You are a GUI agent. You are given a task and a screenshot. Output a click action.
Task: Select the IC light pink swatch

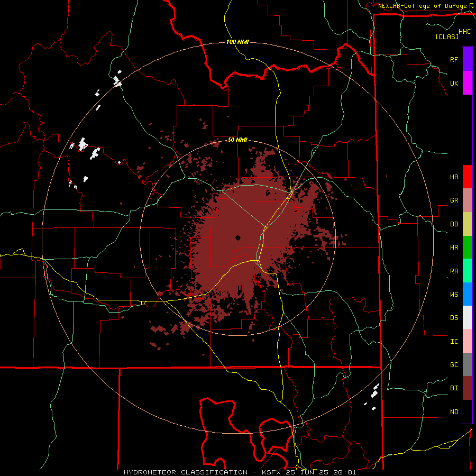click(467, 341)
